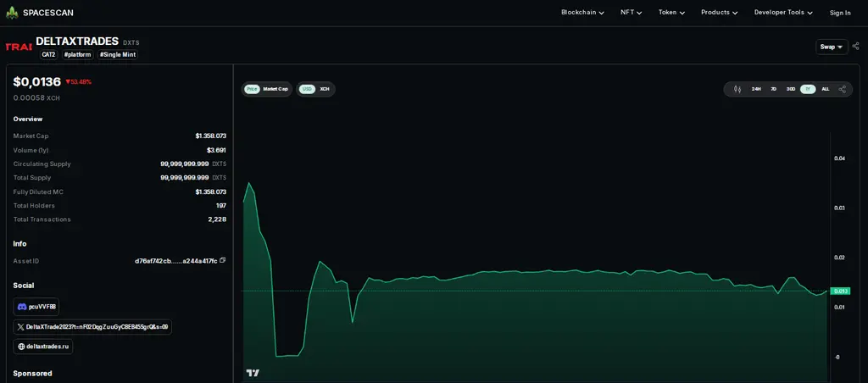Click the Total Transactions value 2,228
The image size is (868, 383).
217,219
